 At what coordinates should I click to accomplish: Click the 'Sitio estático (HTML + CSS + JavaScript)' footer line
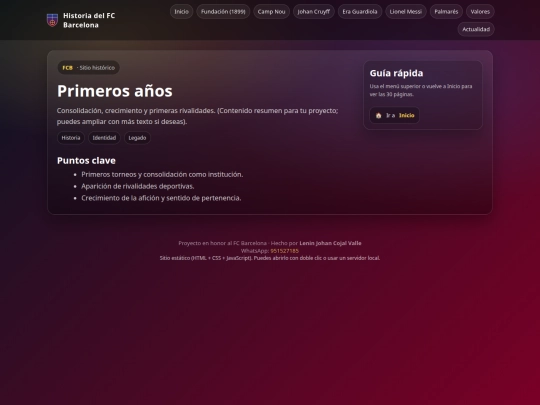(x=270, y=258)
